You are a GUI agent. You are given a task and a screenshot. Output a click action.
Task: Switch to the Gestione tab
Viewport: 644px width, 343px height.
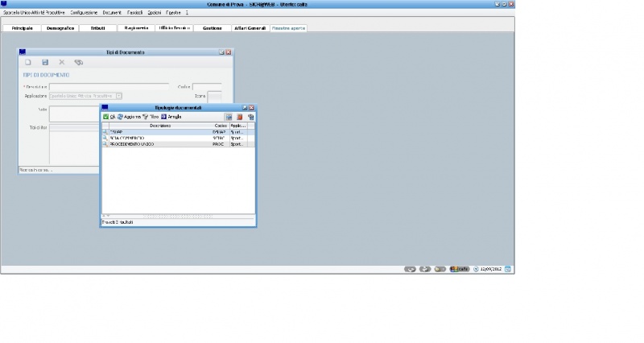point(212,28)
